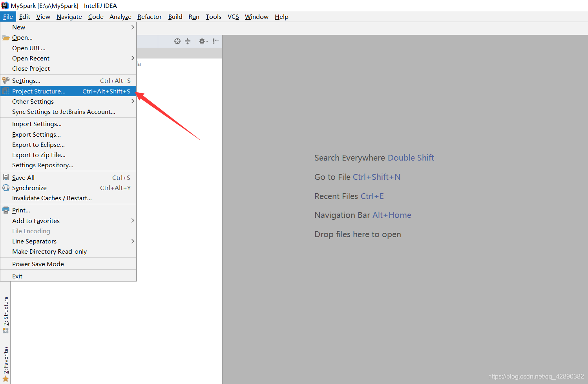Open the Run menu

[194, 16]
